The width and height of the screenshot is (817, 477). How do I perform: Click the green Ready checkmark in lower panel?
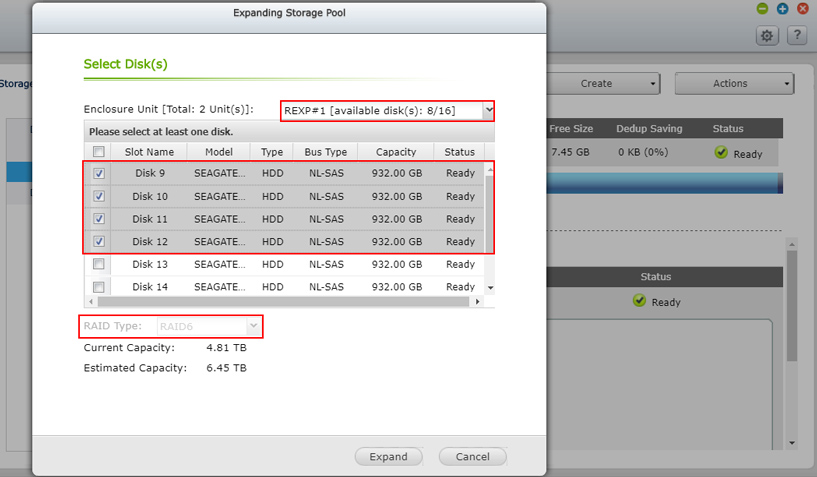[x=640, y=301]
